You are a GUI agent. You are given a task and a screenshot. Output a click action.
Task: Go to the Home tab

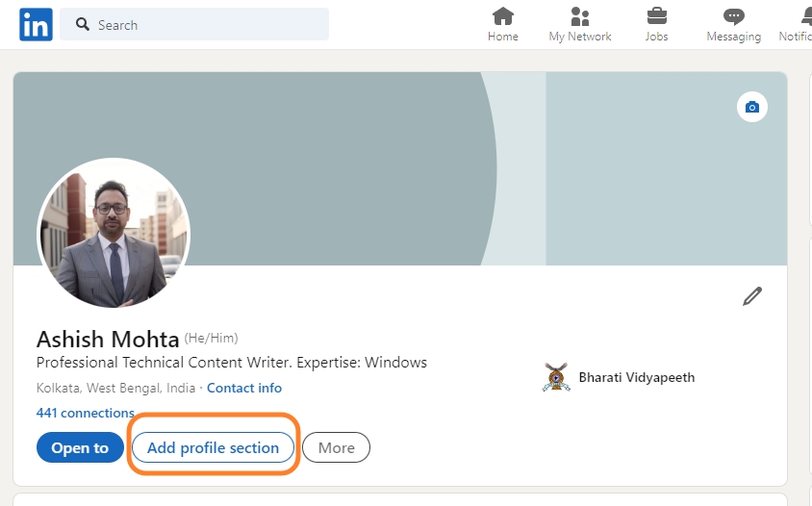503,24
